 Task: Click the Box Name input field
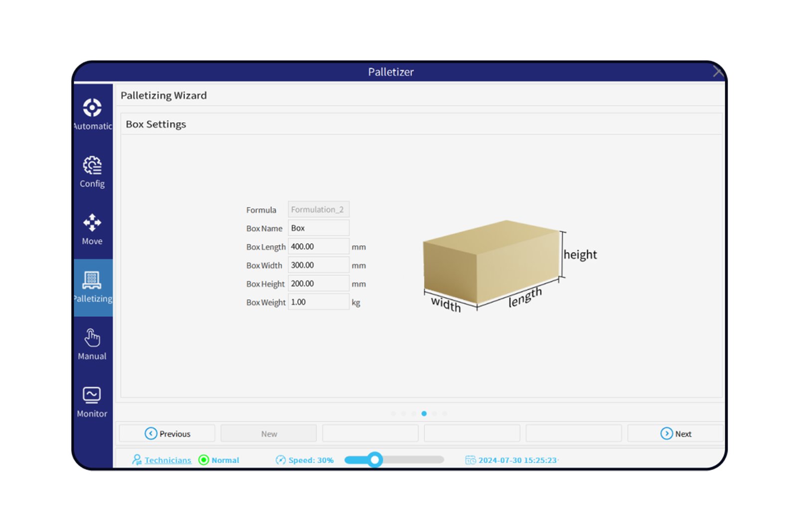(318, 228)
